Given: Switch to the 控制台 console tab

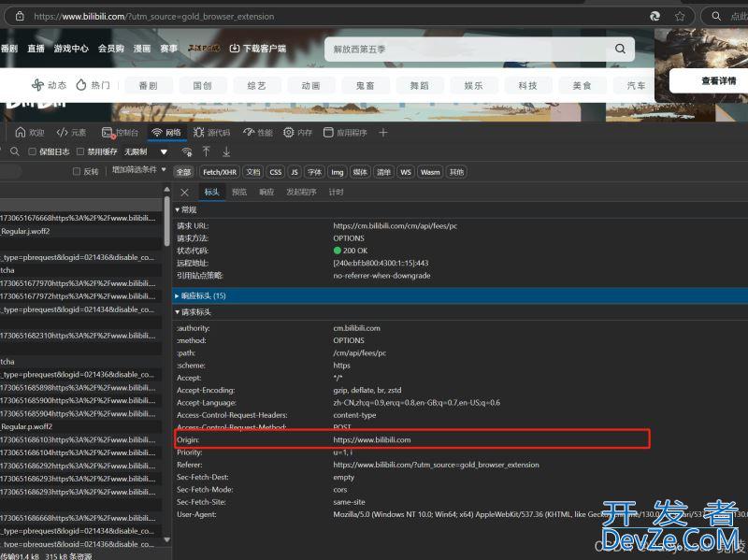Looking at the screenshot, I should 121,133.
